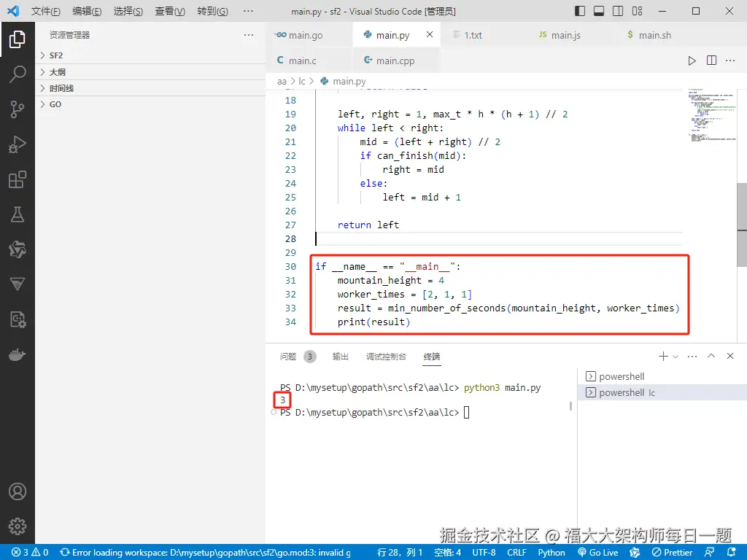Viewport: 747px width, 560px height.
Task: Split the editor to the right
Action: point(711,61)
